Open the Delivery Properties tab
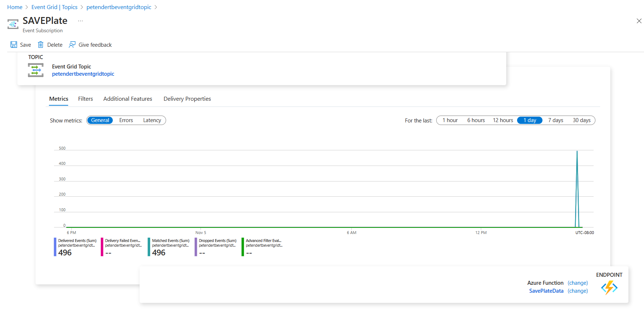 click(187, 99)
